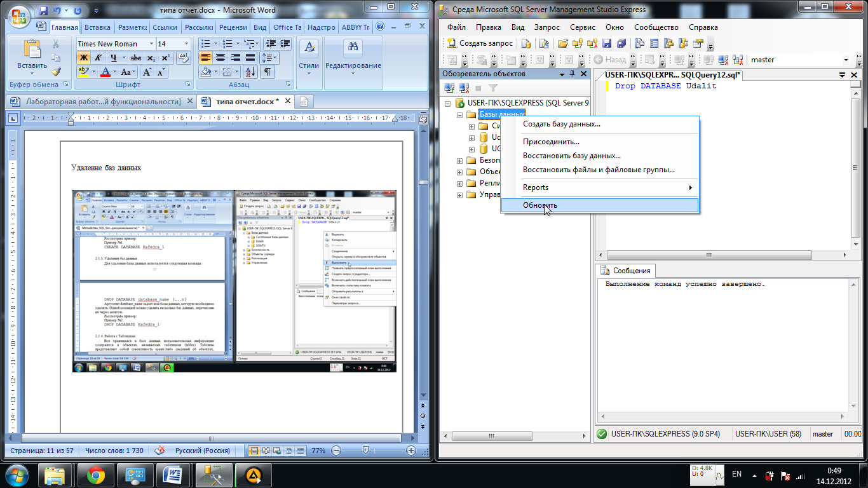Click the zoom slider handle in Word
The image size is (868, 488).
tap(365, 451)
